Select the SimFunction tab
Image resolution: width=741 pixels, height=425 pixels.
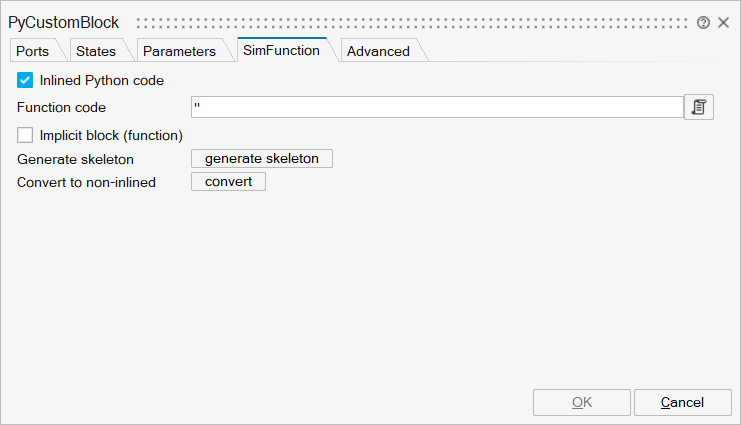281,50
